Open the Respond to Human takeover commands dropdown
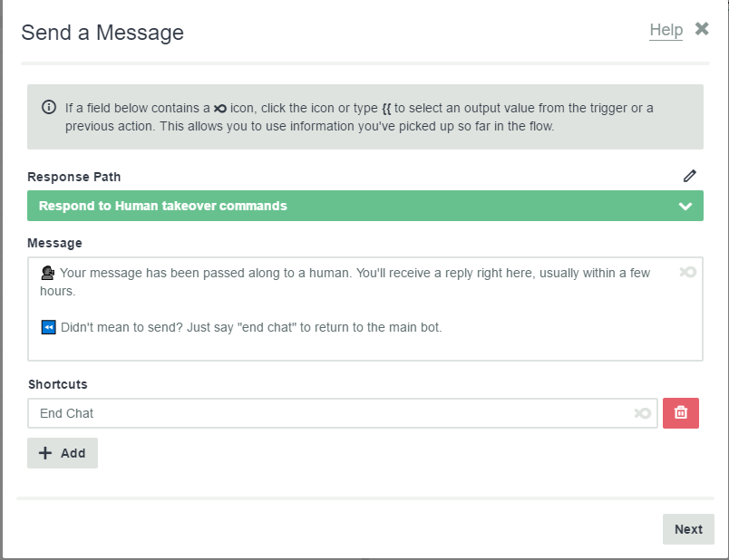The width and height of the screenshot is (729, 560). [x=365, y=206]
